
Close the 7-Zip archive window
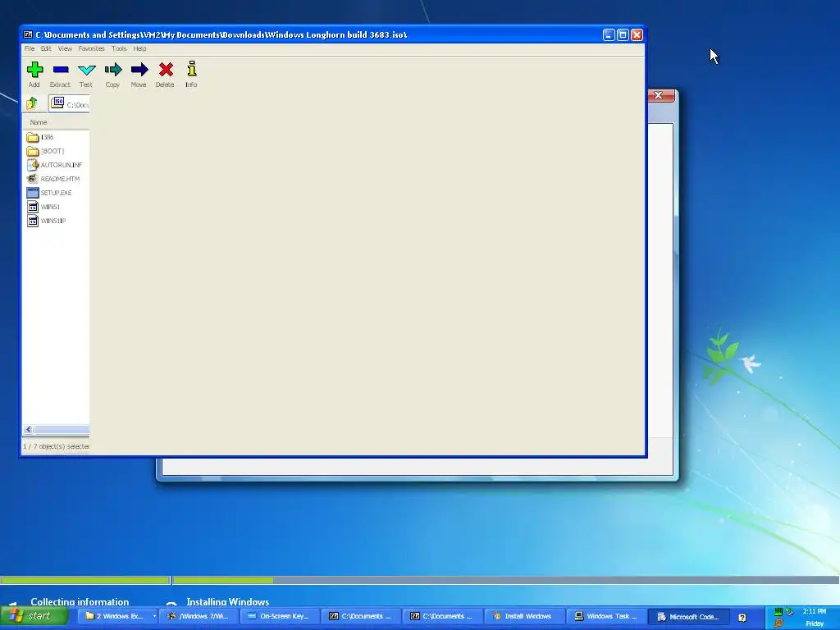[x=637, y=34]
